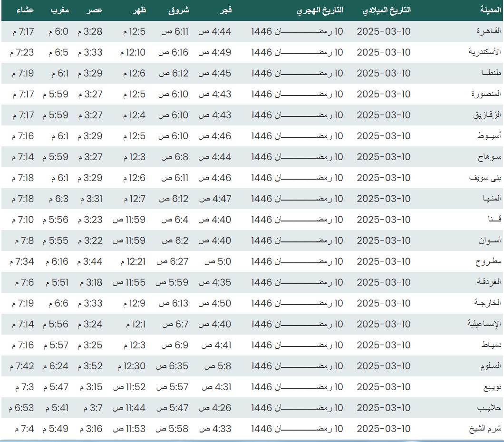The width and height of the screenshot is (504, 442).
Task: Click the Gregorian date in the أسوان row
Action: tap(383, 240)
